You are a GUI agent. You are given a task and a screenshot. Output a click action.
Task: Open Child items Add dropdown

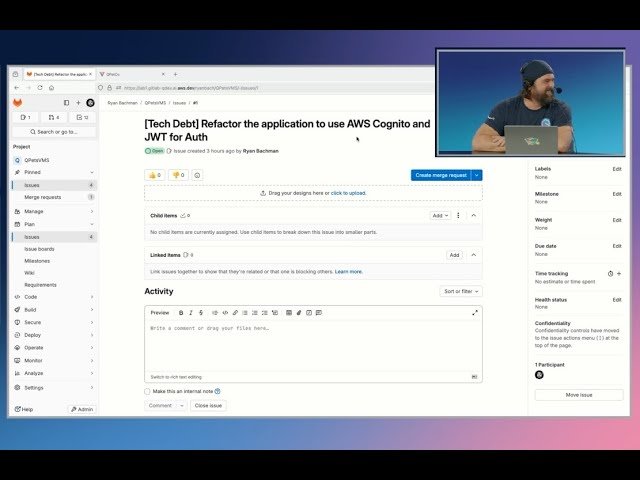(x=440, y=216)
